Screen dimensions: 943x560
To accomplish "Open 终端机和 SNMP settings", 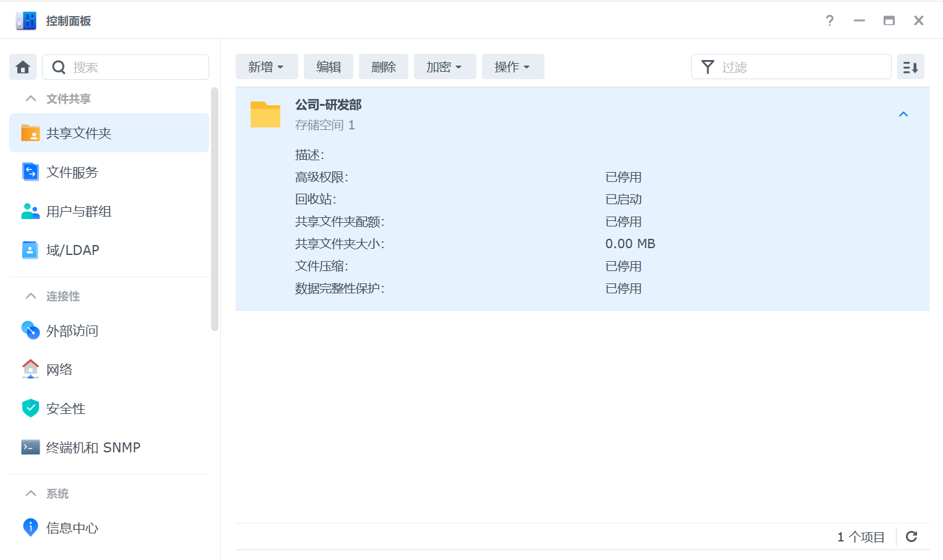I will pos(93,447).
